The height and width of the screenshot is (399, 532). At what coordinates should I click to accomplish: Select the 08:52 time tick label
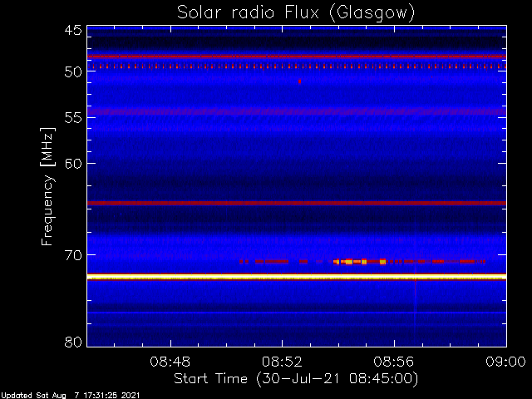click(282, 362)
